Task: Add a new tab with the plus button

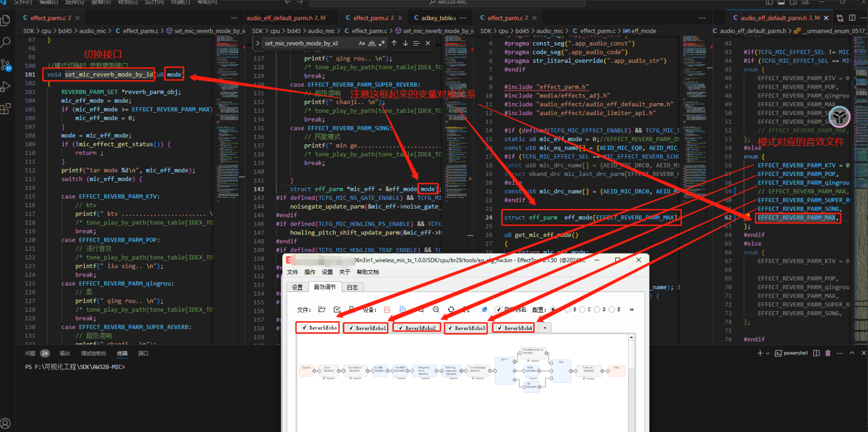Action: coord(545,328)
